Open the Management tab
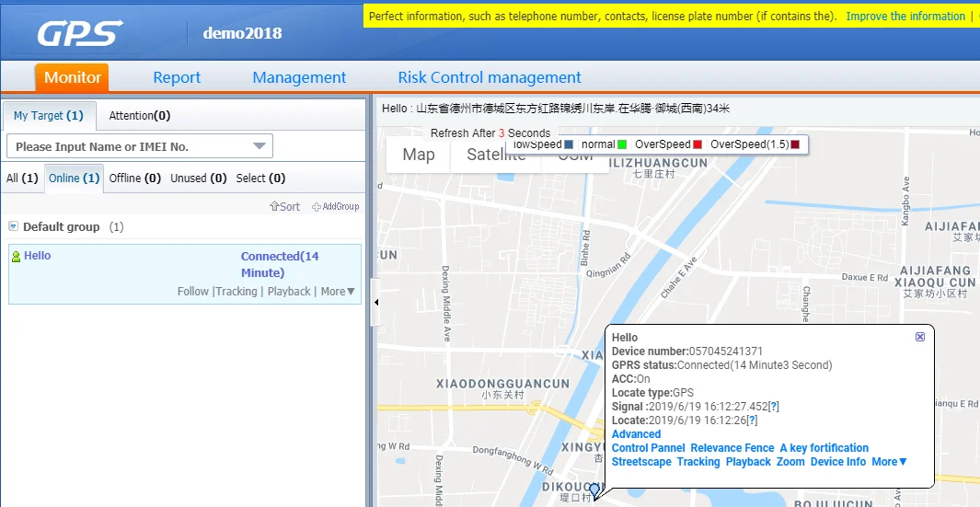This screenshot has height=507, width=980. pos(299,77)
